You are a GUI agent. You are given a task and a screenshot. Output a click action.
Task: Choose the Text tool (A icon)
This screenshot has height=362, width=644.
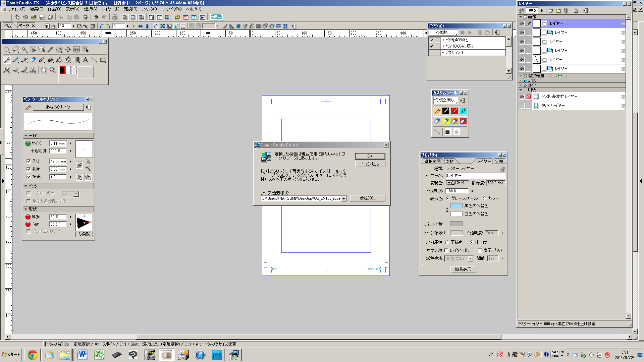[x=85, y=60]
